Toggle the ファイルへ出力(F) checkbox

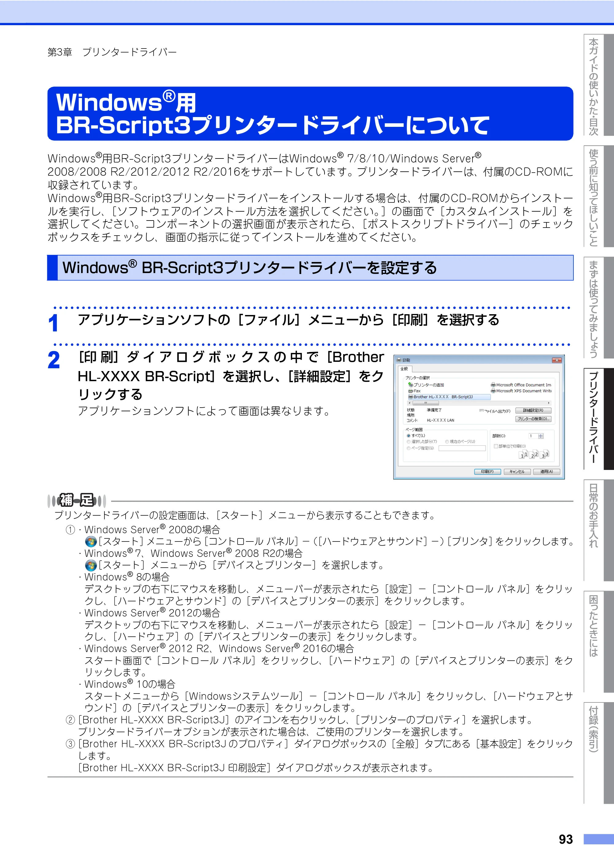(481, 410)
